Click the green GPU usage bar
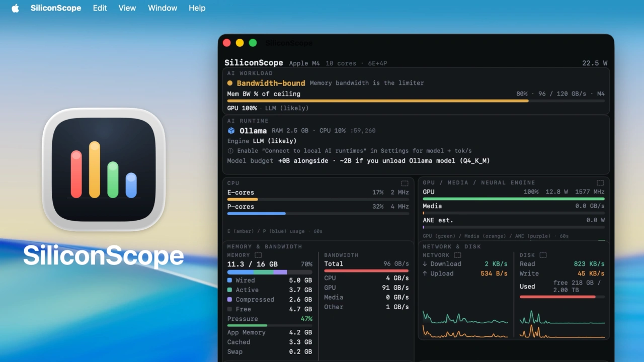Image resolution: width=644 pixels, height=362 pixels. (514, 199)
